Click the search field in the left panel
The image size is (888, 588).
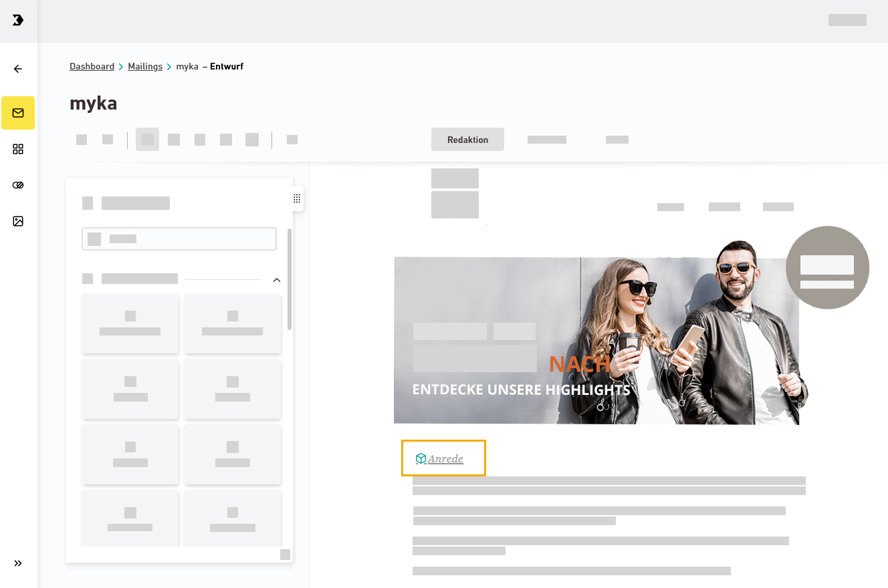179,239
